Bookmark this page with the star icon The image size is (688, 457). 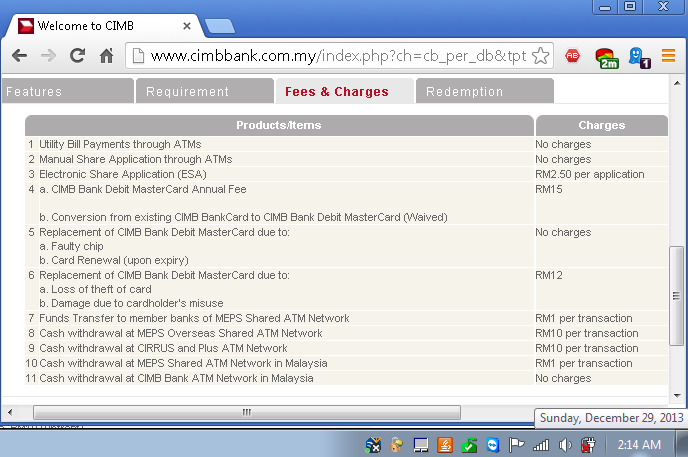pyautogui.click(x=540, y=56)
